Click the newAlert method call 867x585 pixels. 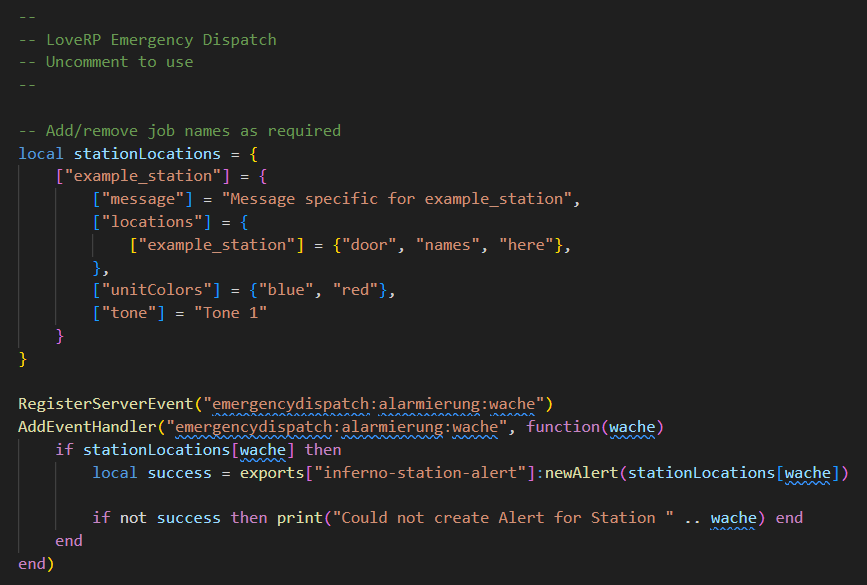(x=581, y=473)
